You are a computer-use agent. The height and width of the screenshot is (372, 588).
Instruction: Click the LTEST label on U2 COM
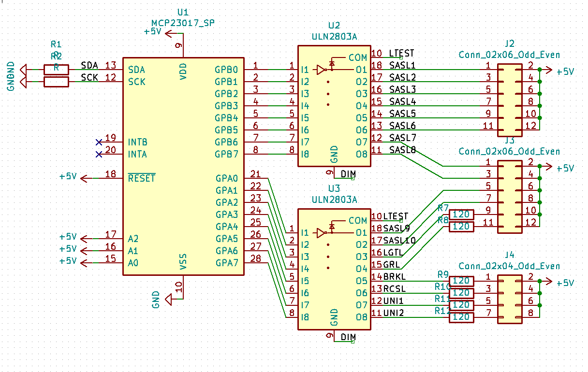(x=401, y=53)
